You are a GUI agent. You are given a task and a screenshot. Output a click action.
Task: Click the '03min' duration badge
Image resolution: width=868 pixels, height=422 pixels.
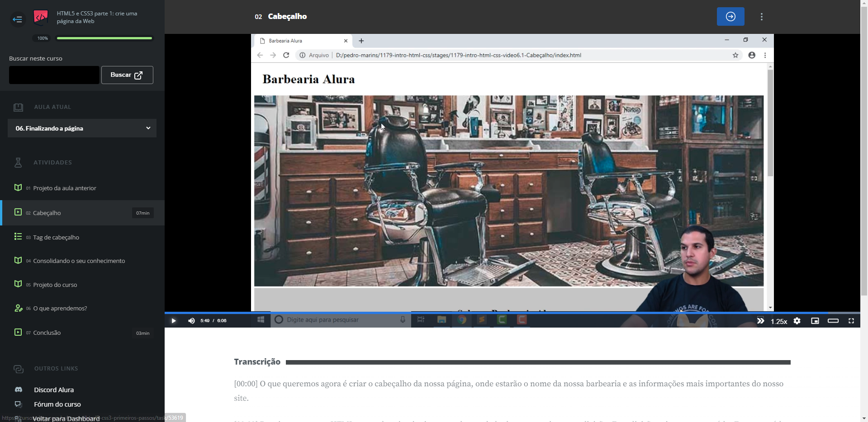[143, 333]
